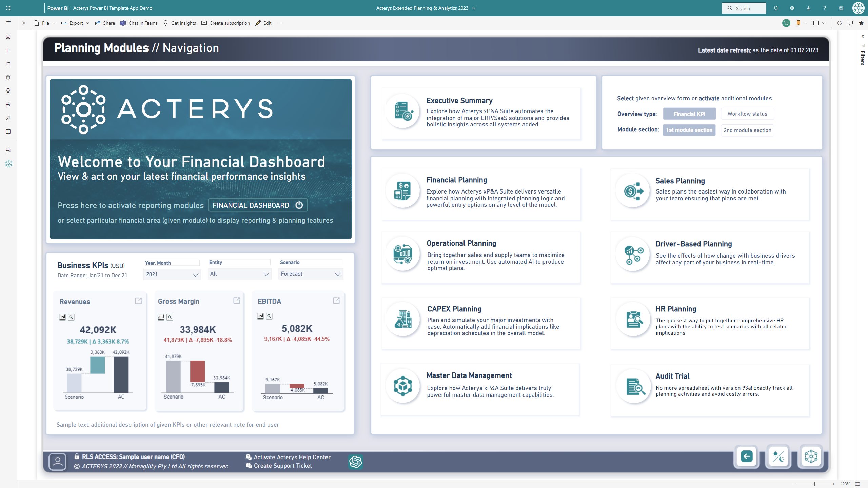Click the bookmark icon in the report toolbar

point(799,23)
